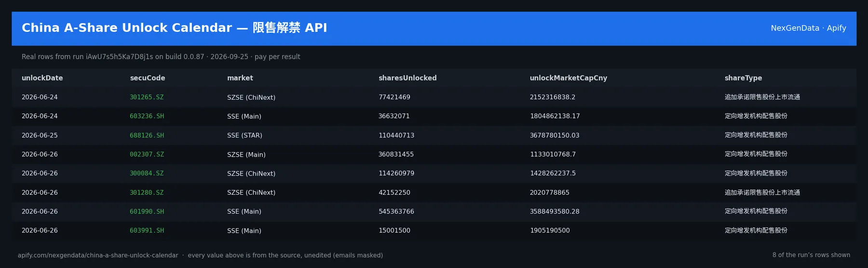This screenshot has height=268, width=868.
Task: Click the shares value 110440713
Action: [x=396, y=135]
